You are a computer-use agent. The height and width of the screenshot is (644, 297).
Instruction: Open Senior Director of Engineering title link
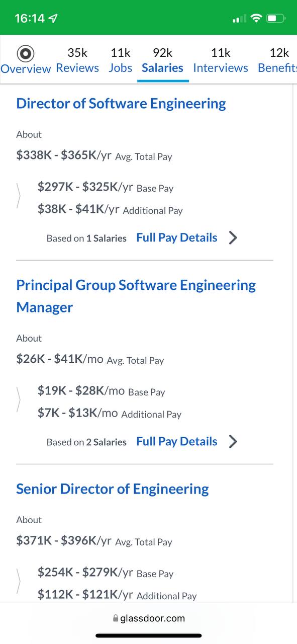click(x=113, y=489)
